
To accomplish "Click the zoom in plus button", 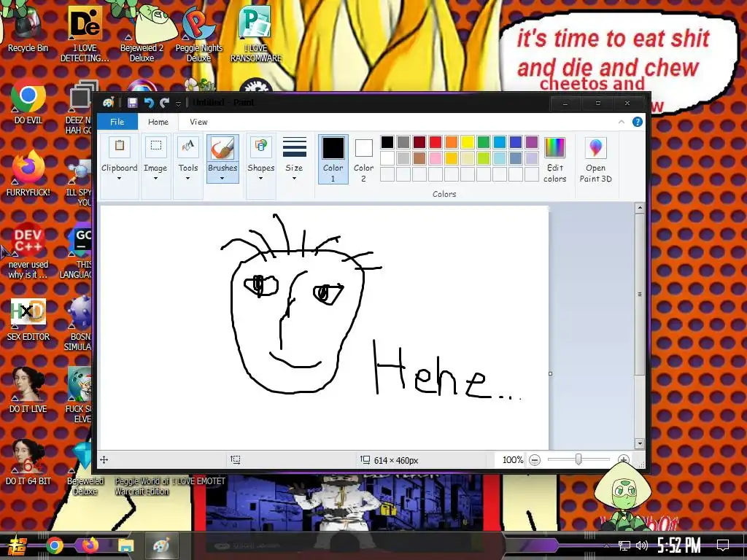I will 624,460.
